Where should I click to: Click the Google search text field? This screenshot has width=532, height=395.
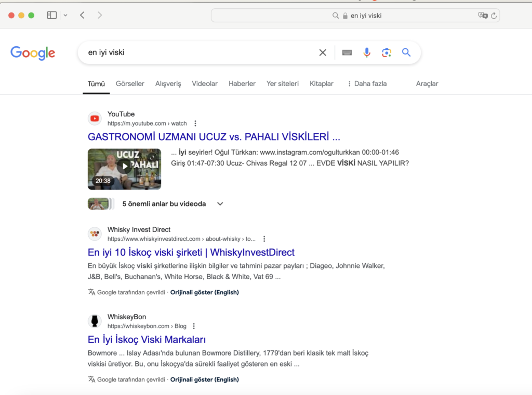(x=200, y=52)
